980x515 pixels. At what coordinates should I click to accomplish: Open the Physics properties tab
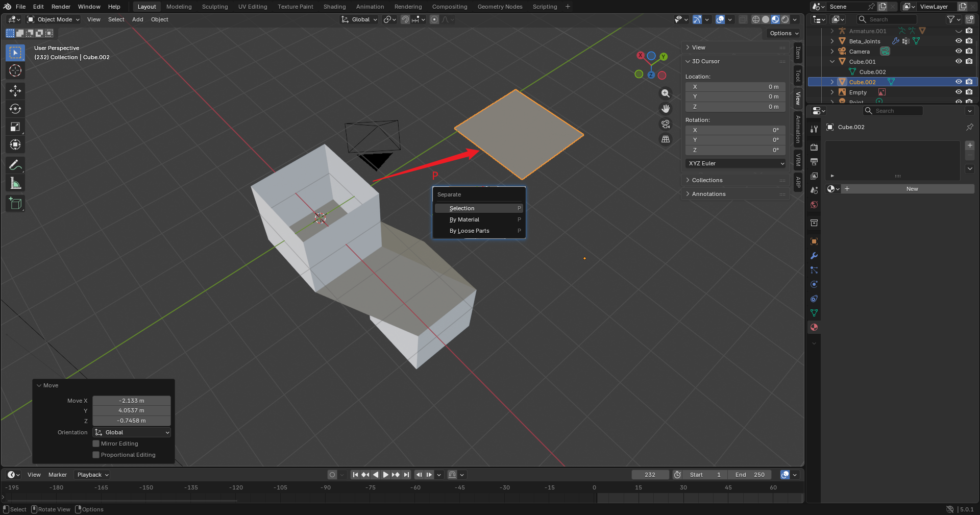[x=814, y=284]
